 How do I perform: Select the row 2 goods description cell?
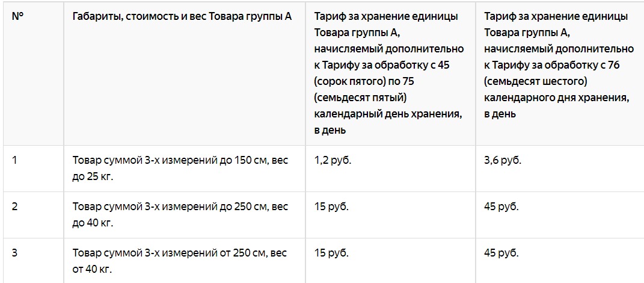click(180, 215)
